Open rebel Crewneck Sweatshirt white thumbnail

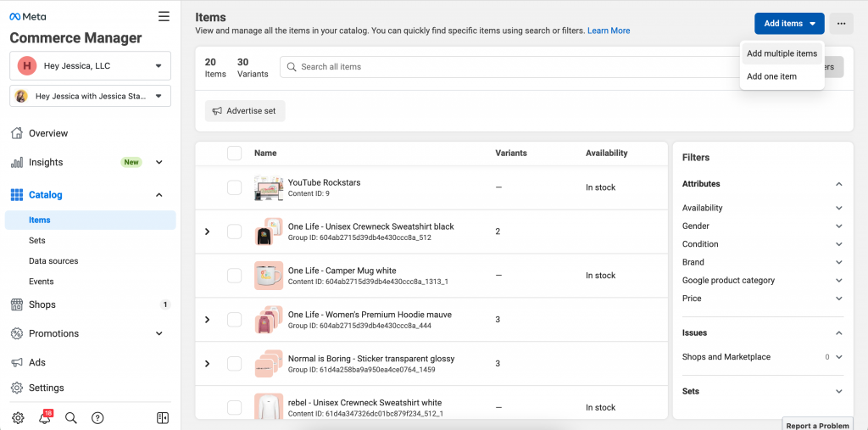269,407
